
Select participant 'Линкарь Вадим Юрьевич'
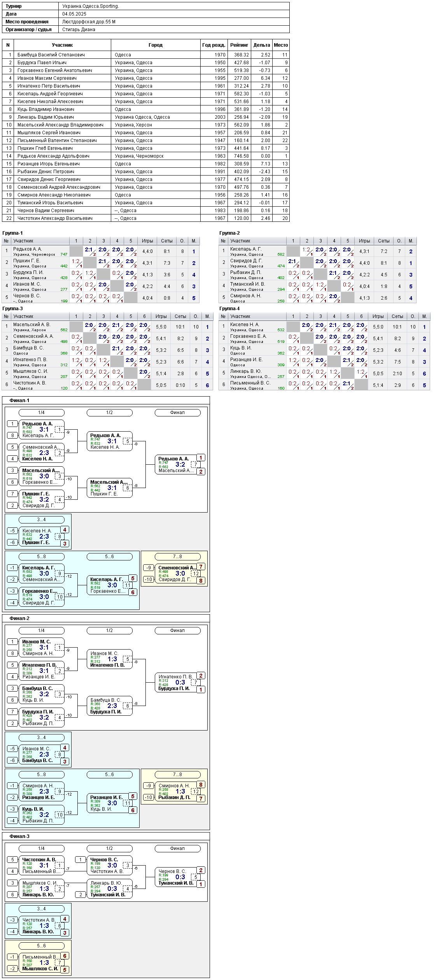45,117
